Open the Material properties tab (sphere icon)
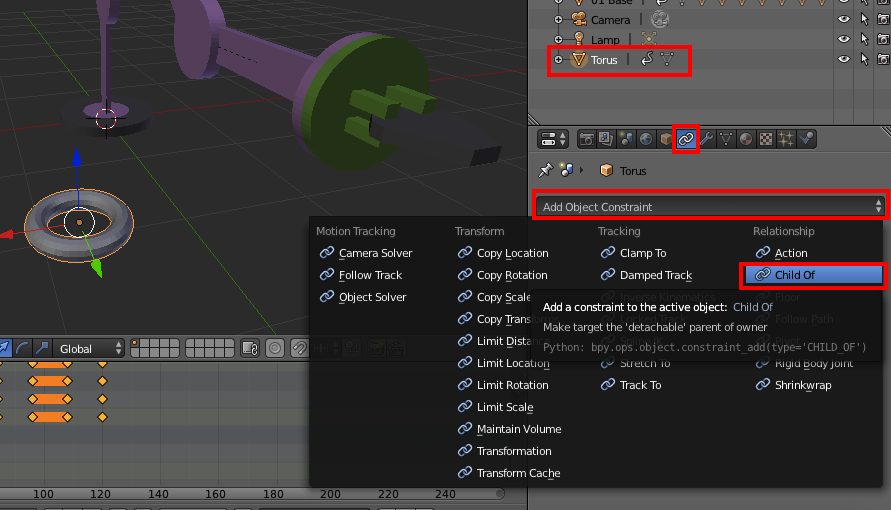This screenshot has height=510, width=891. (x=746, y=139)
